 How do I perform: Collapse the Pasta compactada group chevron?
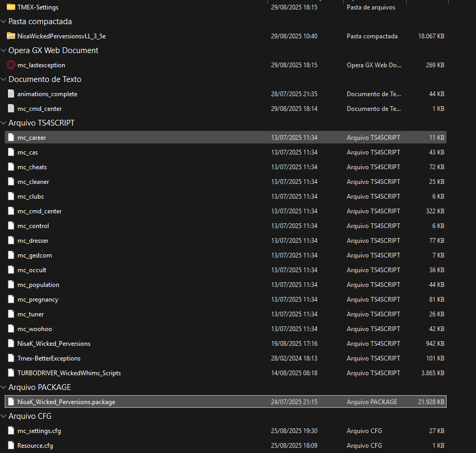coord(4,22)
